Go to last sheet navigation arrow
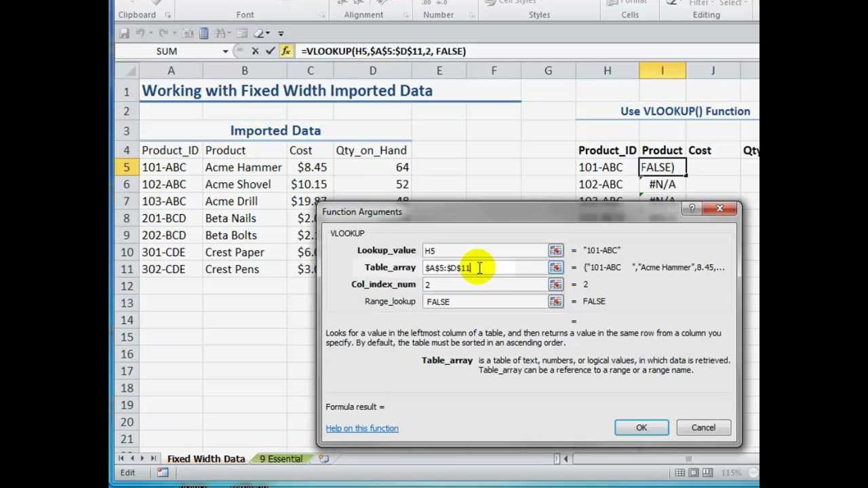Image resolution: width=868 pixels, height=488 pixels. pos(153,459)
